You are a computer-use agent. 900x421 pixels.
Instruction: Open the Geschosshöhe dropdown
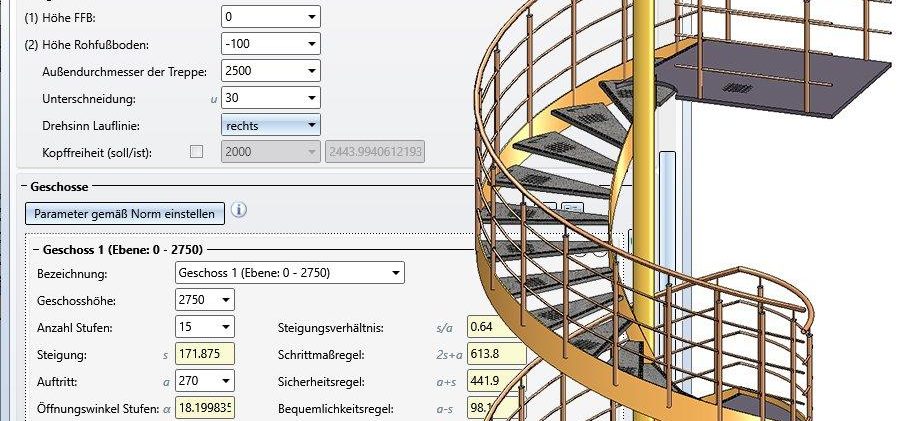pyautogui.click(x=227, y=300)
